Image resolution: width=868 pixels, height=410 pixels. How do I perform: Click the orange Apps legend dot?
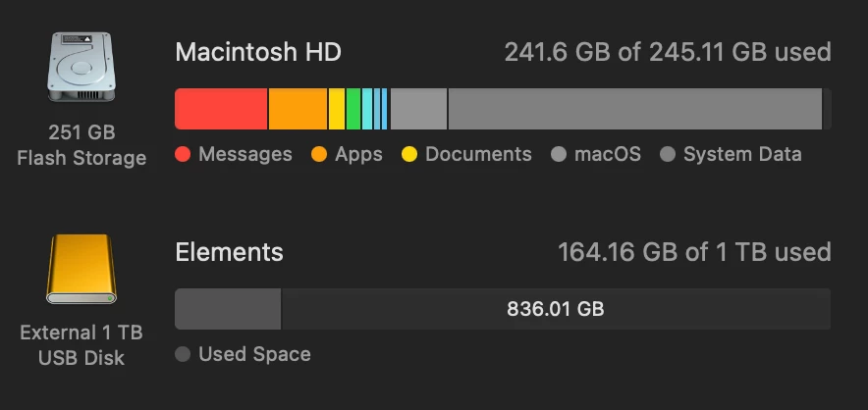319,154
